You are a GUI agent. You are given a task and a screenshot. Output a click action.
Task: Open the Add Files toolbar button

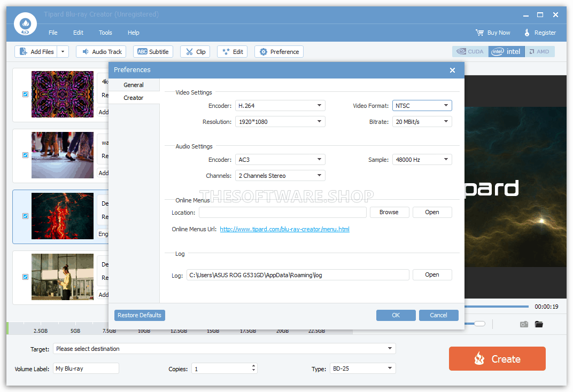[x=36, y=52]
